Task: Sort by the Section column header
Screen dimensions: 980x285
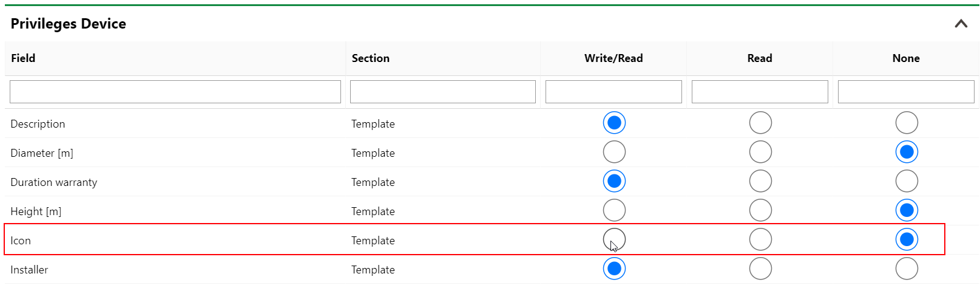Action: [x=370, y=58]
